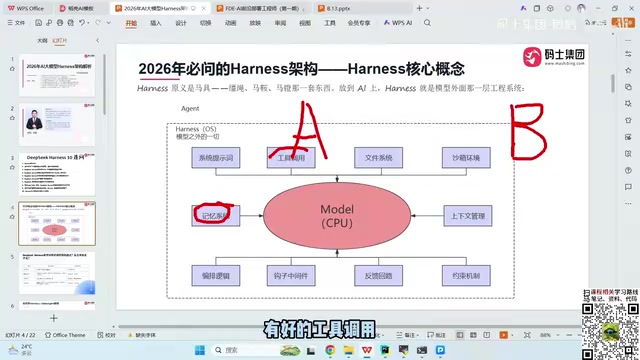Select the 动画 ribbon tab
The height and width of the screenshot is (360, 640).
(231, 23)
